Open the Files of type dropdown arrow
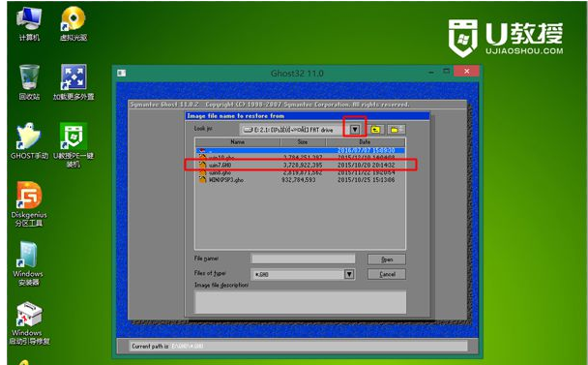 coord(349,274)
